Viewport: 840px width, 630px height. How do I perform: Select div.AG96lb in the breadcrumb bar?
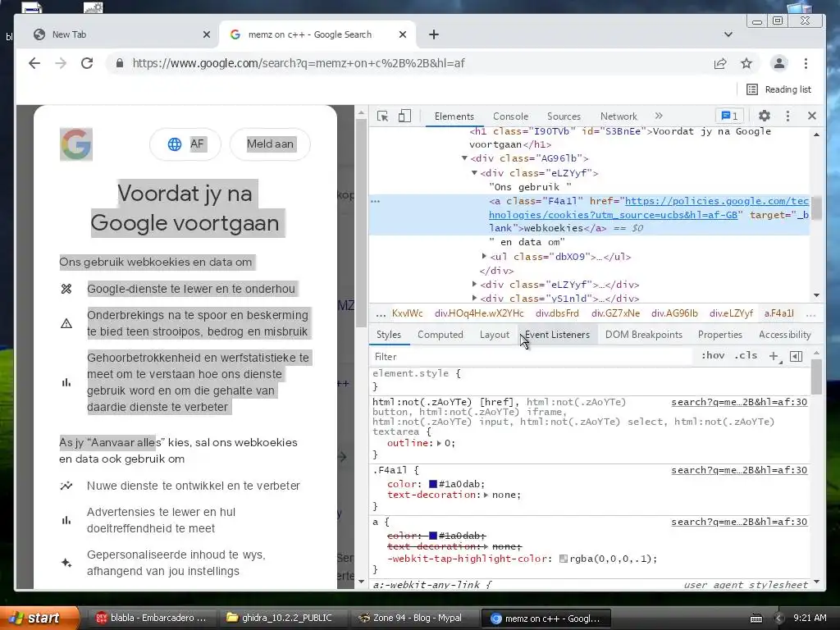coord(674,313)
